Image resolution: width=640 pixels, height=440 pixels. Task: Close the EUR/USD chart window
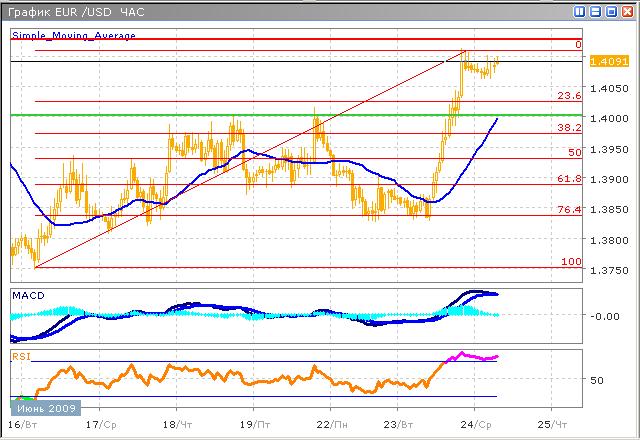(626, 13)
